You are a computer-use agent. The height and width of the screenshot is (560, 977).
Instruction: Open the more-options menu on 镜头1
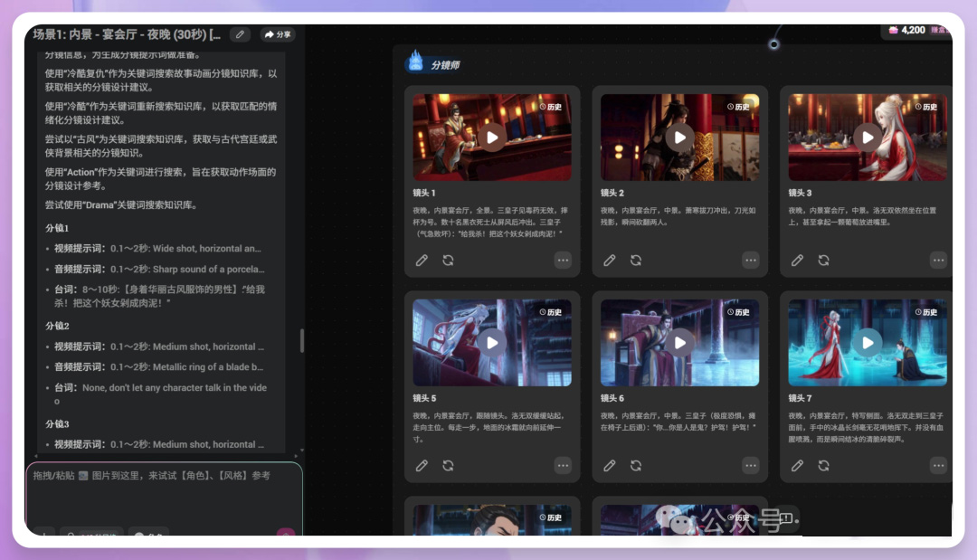pos(563,260)
